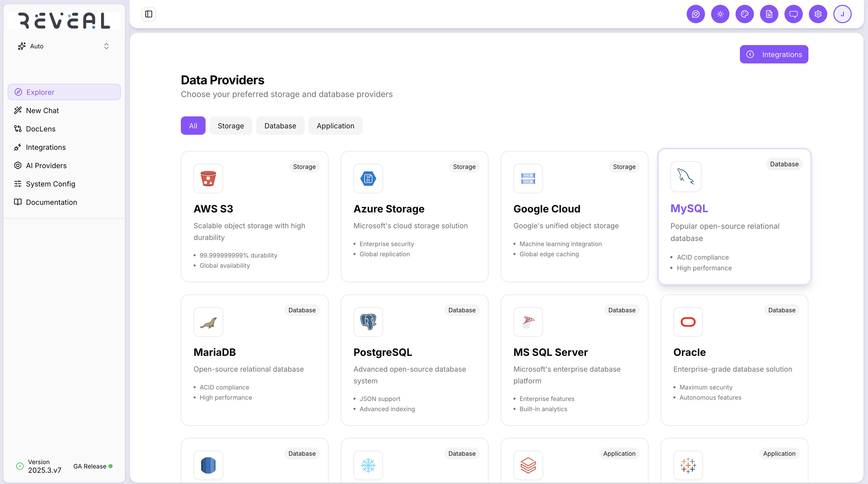This screenshot has height=484, width=868.
Task: Click the Storage badge on AWS S3
Action: 304,167
